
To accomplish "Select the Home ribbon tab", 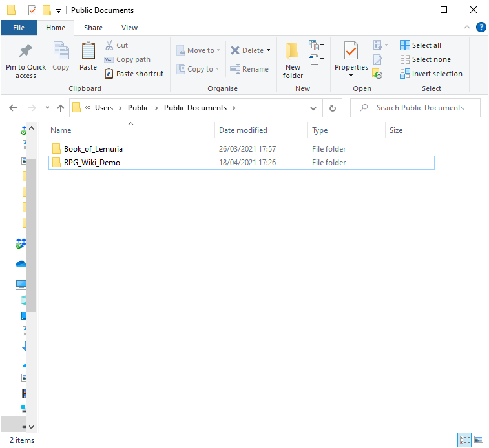I will coord(56,28).
